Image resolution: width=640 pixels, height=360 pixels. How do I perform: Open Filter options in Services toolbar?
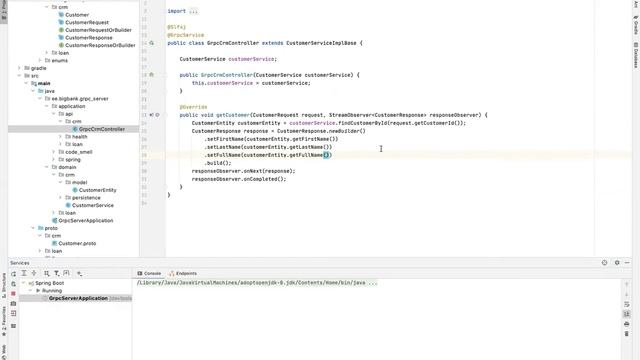coord(56,273)
